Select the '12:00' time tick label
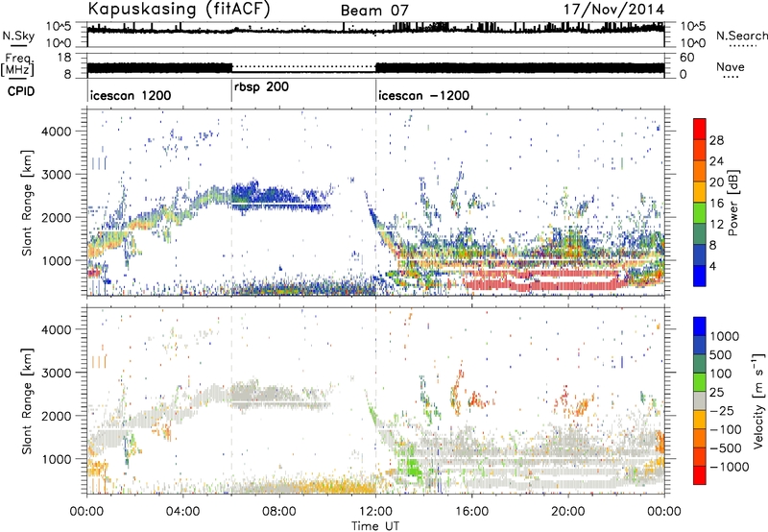Viewport: 768px width, 532px height. click(375, 512)
